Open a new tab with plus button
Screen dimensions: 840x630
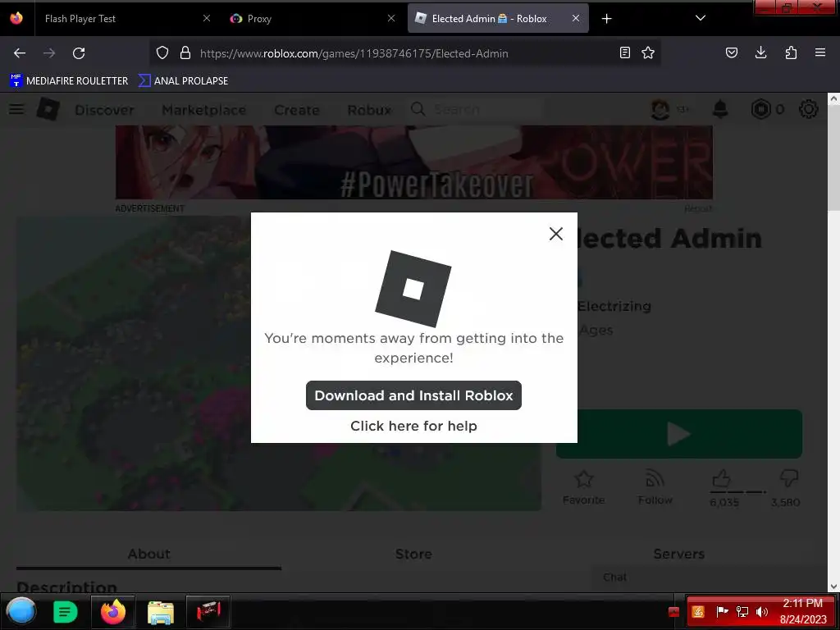(606, 19)
